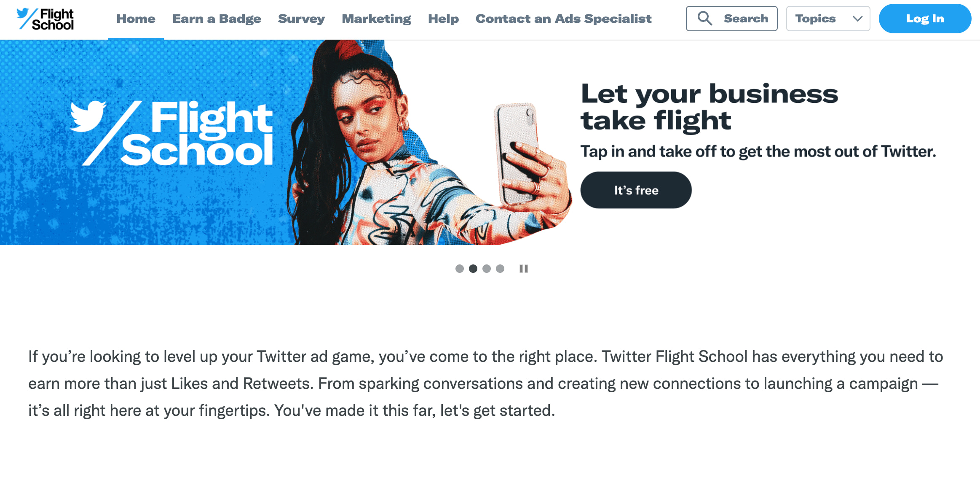The height and width of the screenshot is (485, 980).
Task: Click the Search input field
Action: tap(746, 19)
